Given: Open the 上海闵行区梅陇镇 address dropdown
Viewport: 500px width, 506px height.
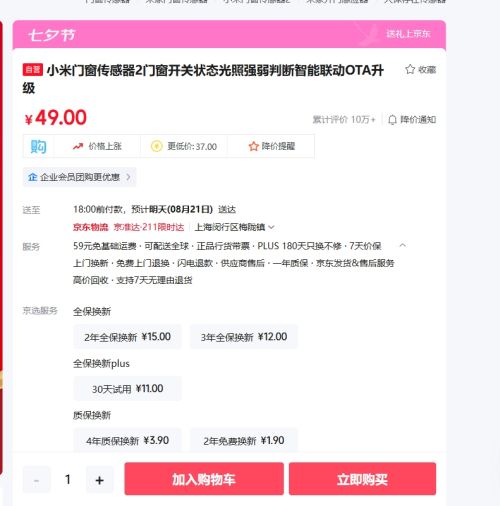Looking at the screenshot, I should (x=234, y=227).
